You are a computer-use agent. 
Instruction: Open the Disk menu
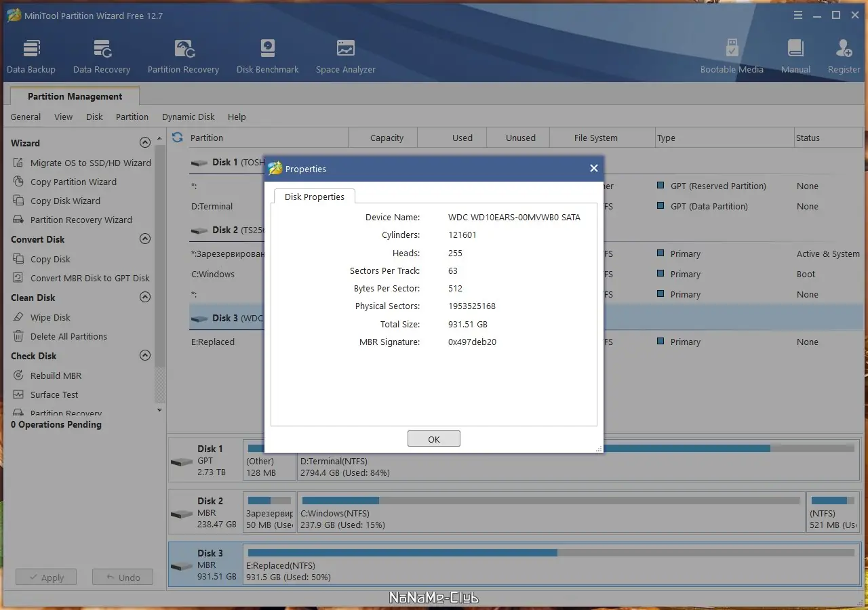click(x=94, y=117)
